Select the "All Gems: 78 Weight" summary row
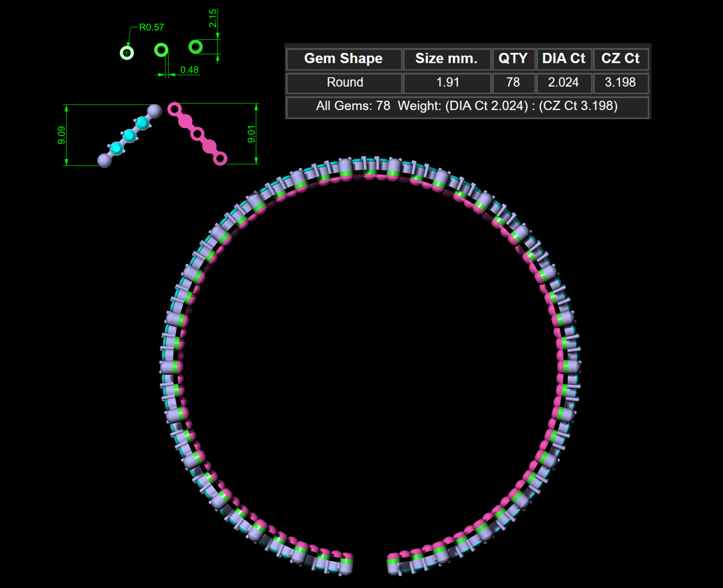The height and width of the screenshot is (588, 723). click(467, 107)
